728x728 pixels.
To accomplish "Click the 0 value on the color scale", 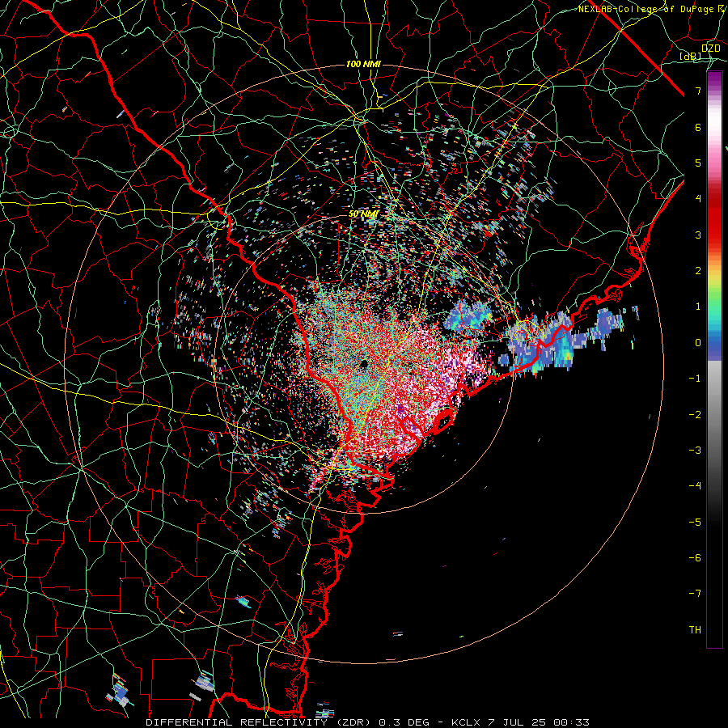I will [698, 343].
